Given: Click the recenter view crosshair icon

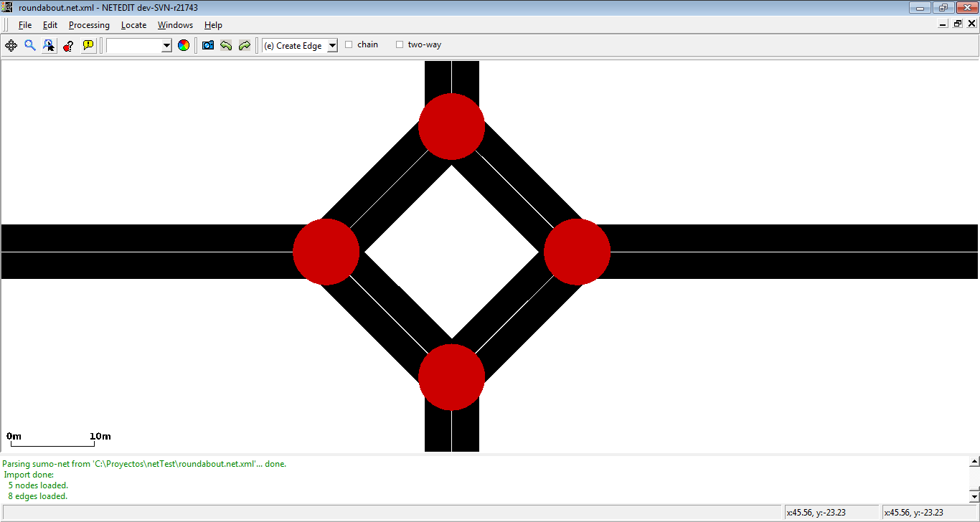Looking at the screenshot, I should coord(11,45).
